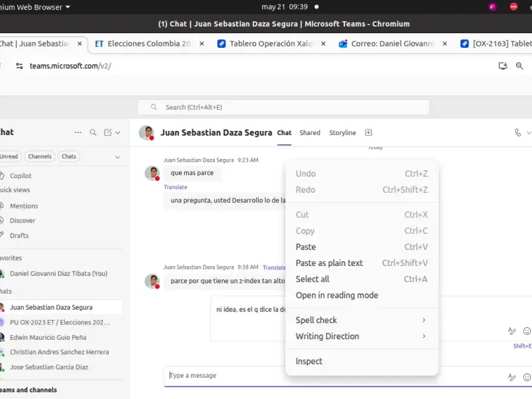Open emoji picker in edit message box
Viewport: 532px width, 399px height.
(x=527, y=331)
